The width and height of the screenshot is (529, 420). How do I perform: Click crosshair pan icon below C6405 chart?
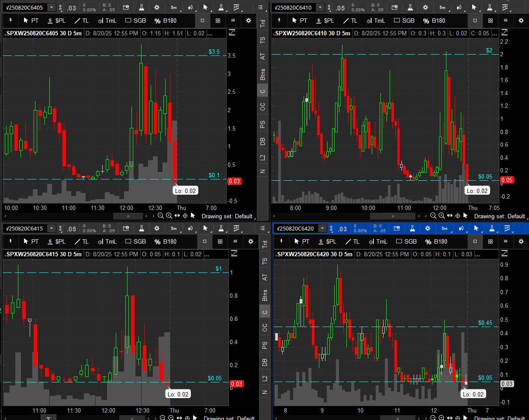185,216
